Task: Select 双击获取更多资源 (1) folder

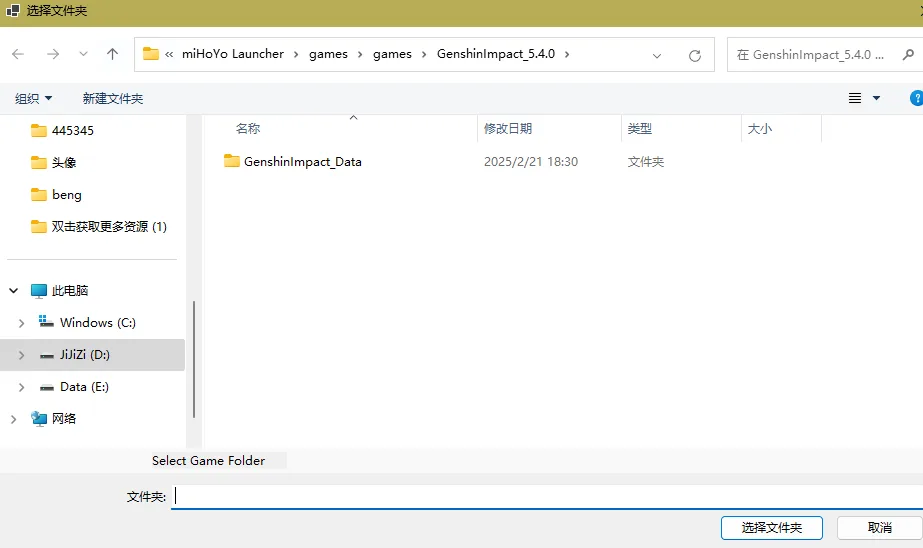Action: pos(109,227)
